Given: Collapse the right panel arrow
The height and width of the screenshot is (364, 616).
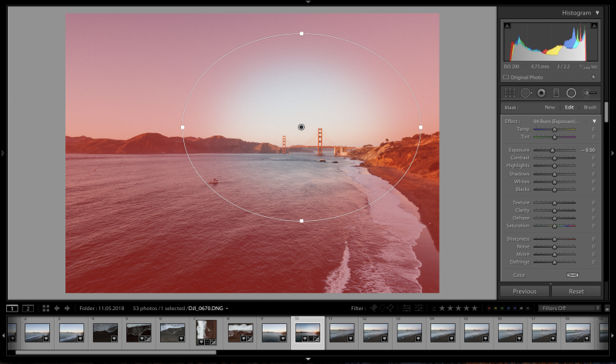Looking at the screenshot, I should [613, 152].
